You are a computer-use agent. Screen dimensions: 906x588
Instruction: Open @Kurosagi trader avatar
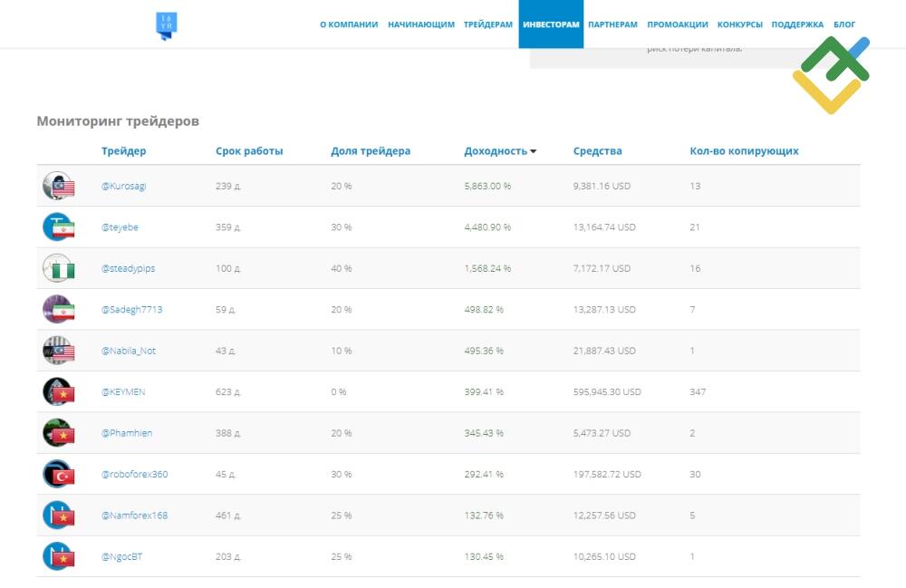[58, 186]
